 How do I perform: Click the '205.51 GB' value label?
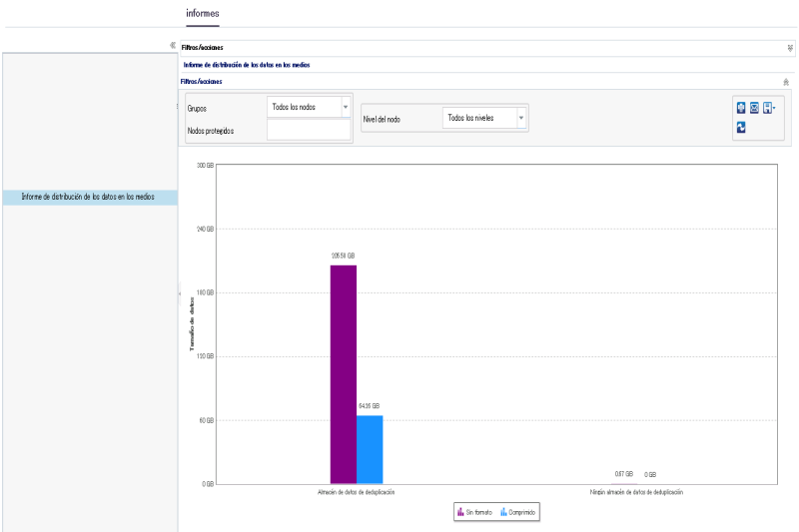(343, 256)
